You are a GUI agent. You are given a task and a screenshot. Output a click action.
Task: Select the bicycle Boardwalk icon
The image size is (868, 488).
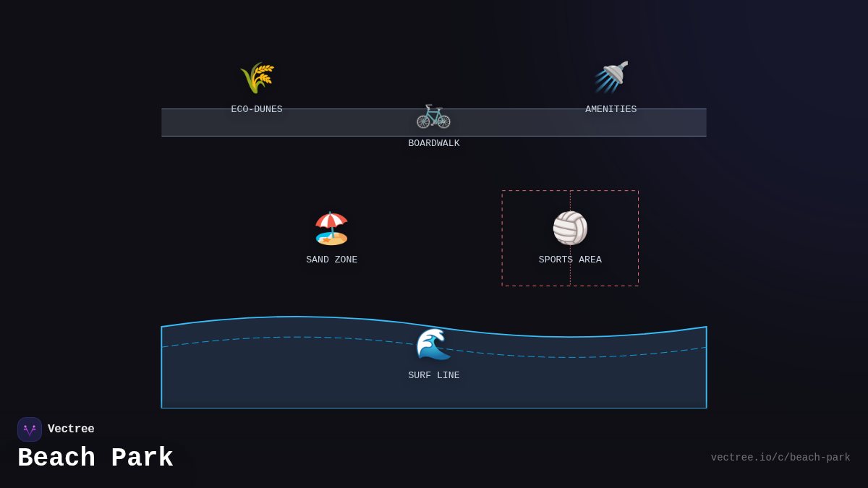pos(433,115)
